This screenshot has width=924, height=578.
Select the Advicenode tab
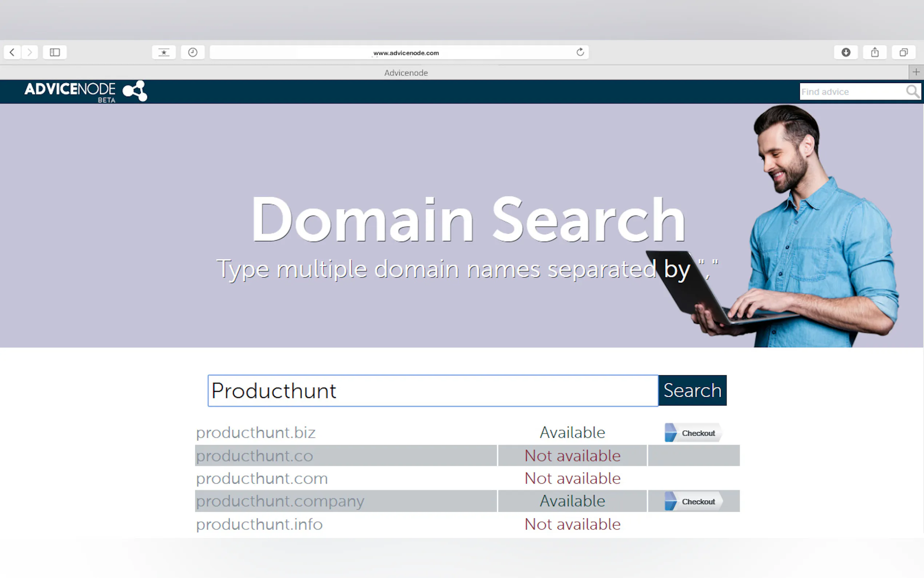[x=406, y=73]
